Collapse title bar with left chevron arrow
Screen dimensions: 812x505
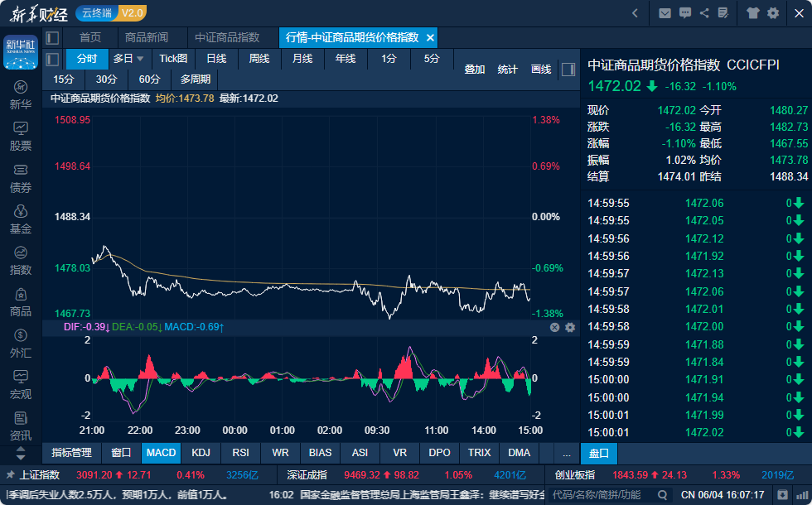coord(635,13)
